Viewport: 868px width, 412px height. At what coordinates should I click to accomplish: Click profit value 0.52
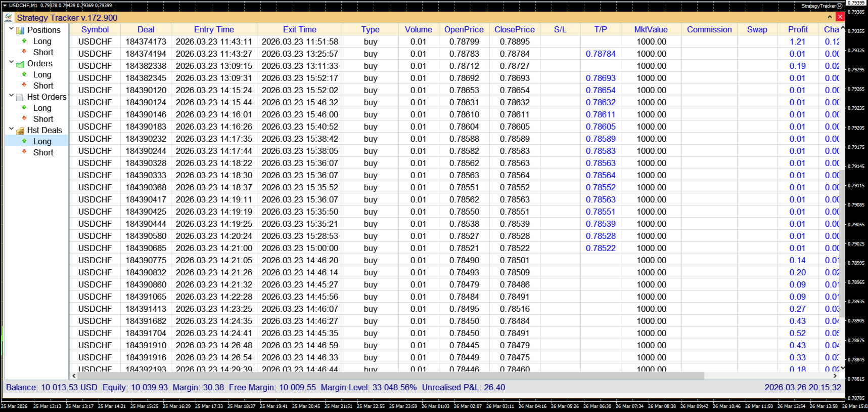click(798, 333)
